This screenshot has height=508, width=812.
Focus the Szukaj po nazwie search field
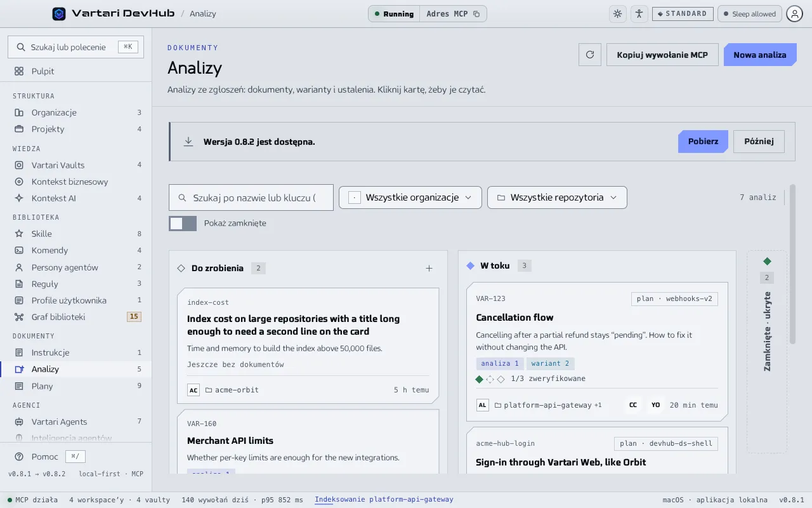(251, 197)
